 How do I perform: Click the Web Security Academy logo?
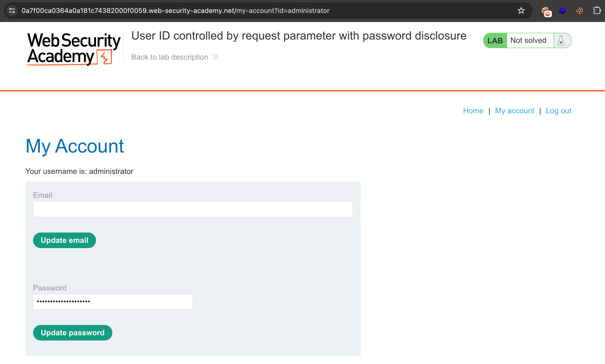click(73, 49)
